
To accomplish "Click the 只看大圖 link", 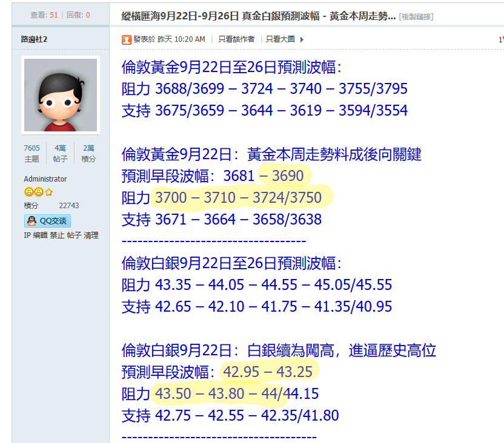I will tap(280, 39).
